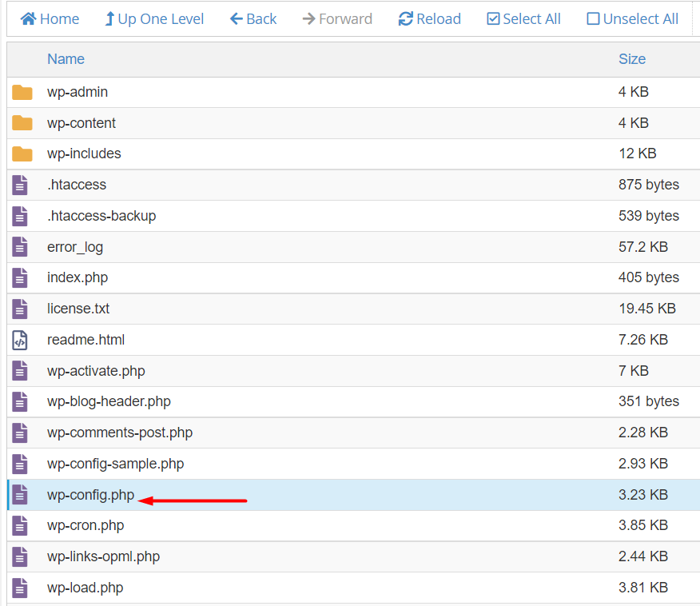Select the wp-load.php file name
Image resolution: width=700 pixels, height=606 pixels.
click(85, 588)
